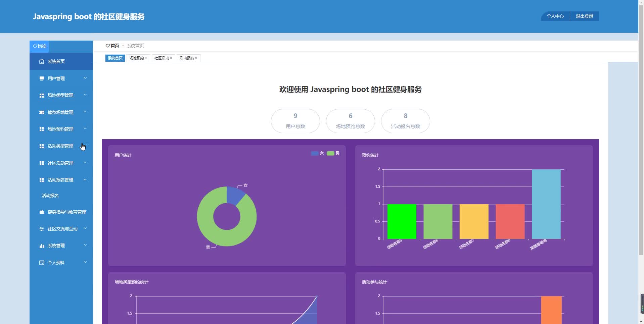This screenshot has height=324, width=644.
Task: Click the heart icon on 切换 button
Action: [35, 46]
